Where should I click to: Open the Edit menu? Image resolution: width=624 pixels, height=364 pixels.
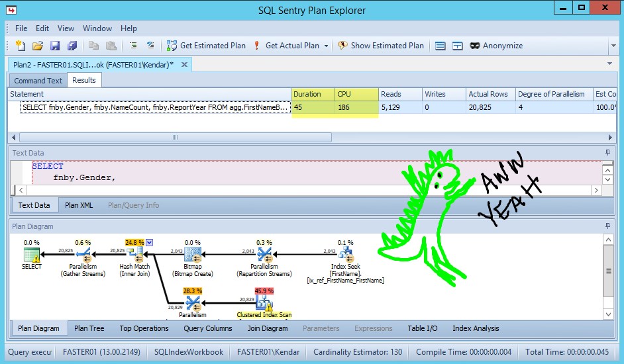pyautogui.click(x=42, y=28)
